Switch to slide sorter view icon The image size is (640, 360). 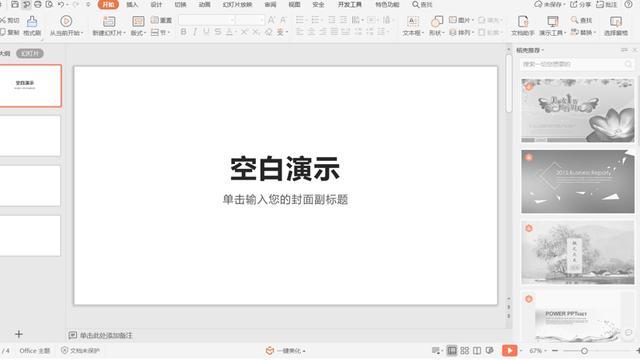(x=464, y=351)
